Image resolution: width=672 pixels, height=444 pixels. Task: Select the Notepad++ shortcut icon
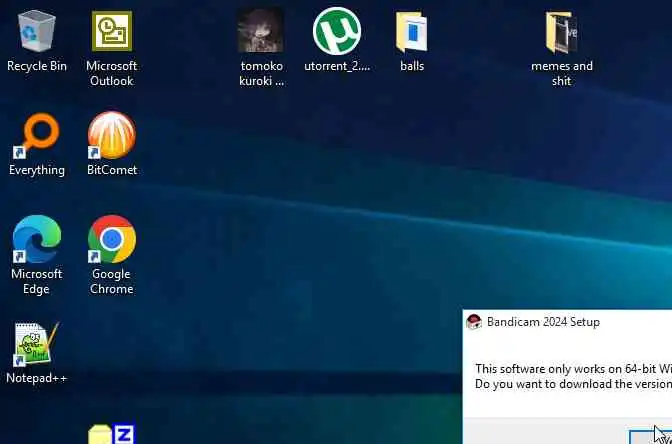click(36, 344)
